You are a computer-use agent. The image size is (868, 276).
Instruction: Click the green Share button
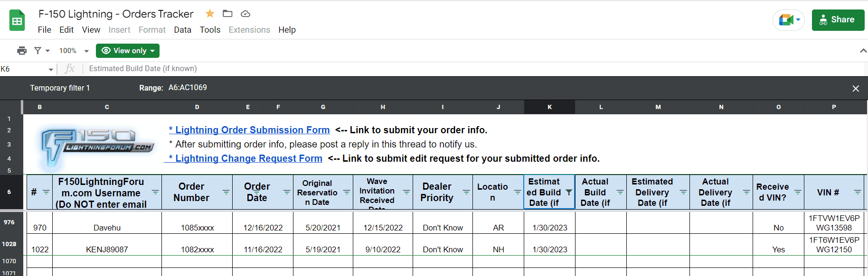click(x=838, y=20)
